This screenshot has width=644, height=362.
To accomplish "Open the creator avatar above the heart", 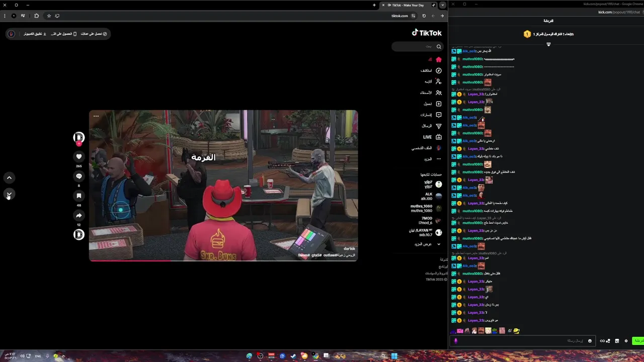I will (79, 137).
